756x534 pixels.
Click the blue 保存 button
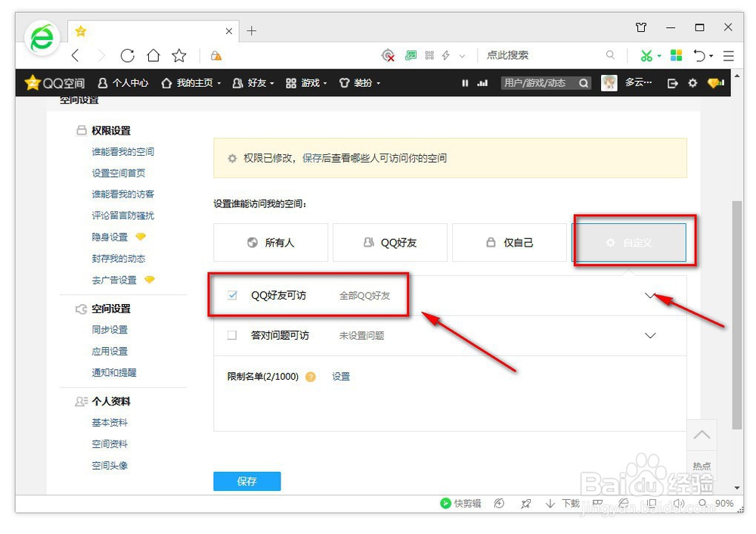pyautogui.click(x=247, y=481)
